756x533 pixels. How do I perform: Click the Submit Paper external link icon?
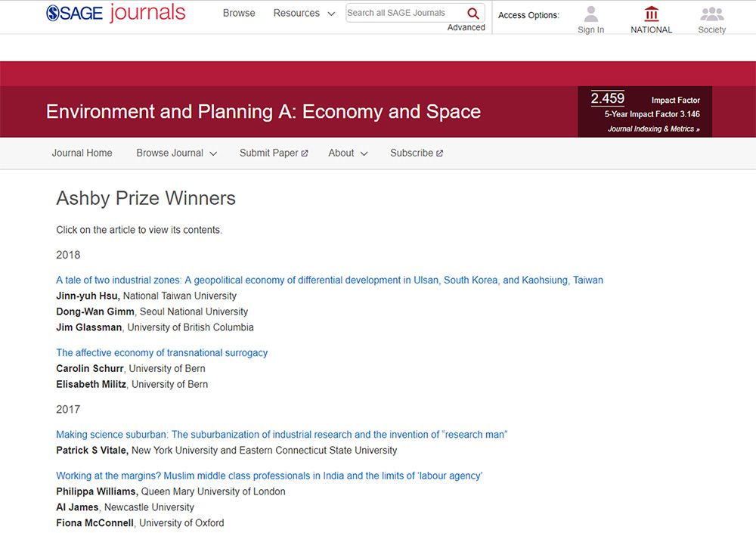[305, 153]
